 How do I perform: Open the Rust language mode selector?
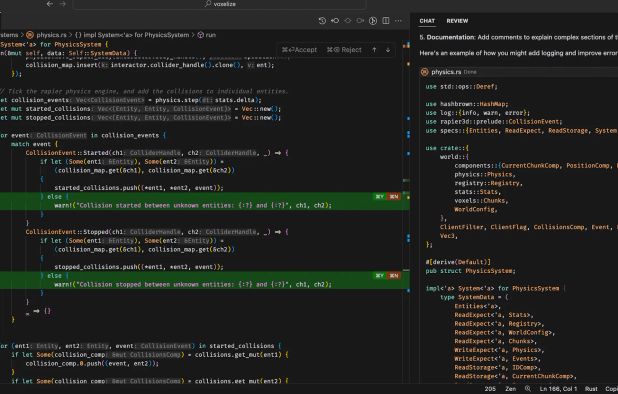591,389
